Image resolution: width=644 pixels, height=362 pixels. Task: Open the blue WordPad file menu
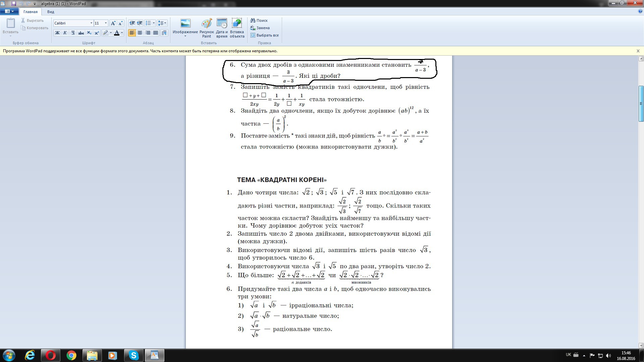(x=9, y=11)
